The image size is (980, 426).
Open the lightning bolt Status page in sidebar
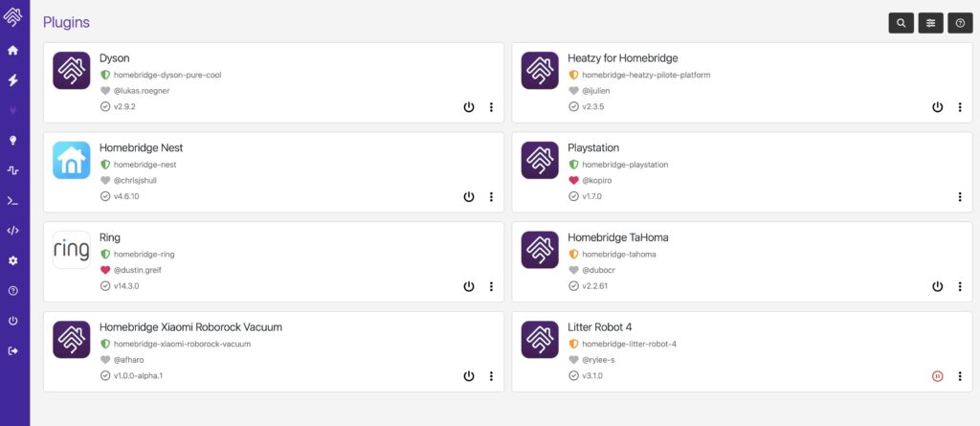12,80
